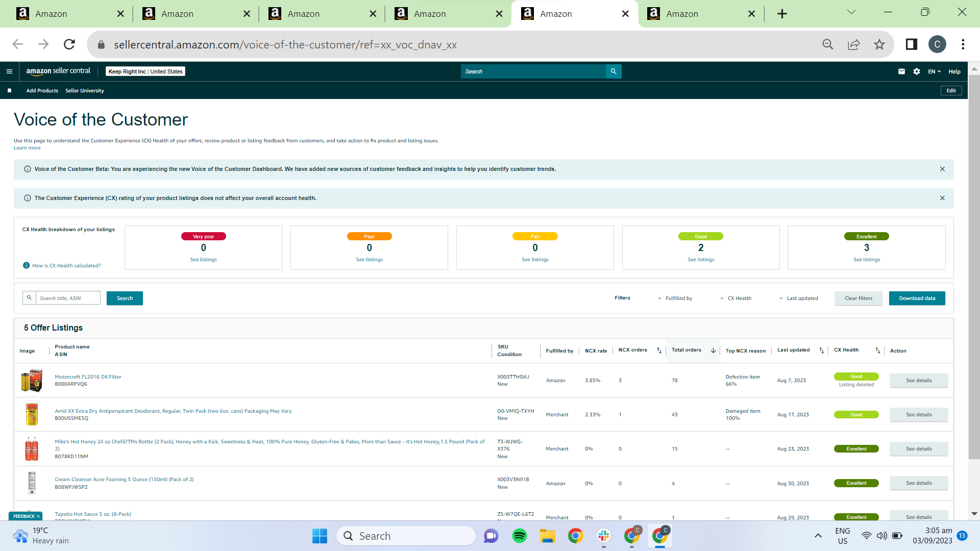The height and width of the screenshot is (551, 980).
Task: Open the messages envelope icon
Action: point(901,71)
